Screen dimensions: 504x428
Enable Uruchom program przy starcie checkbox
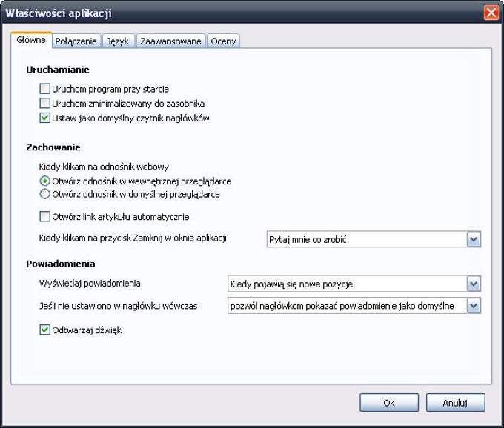point(44,89)
